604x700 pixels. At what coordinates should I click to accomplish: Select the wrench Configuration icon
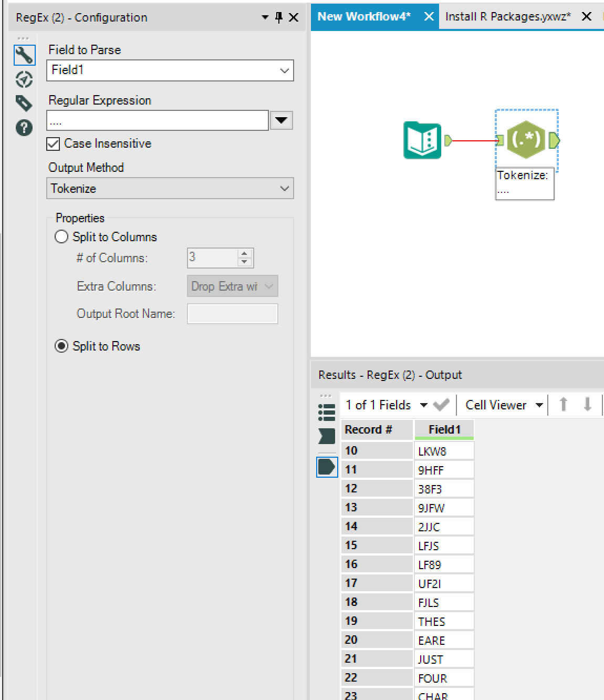[x=24, y=55]
